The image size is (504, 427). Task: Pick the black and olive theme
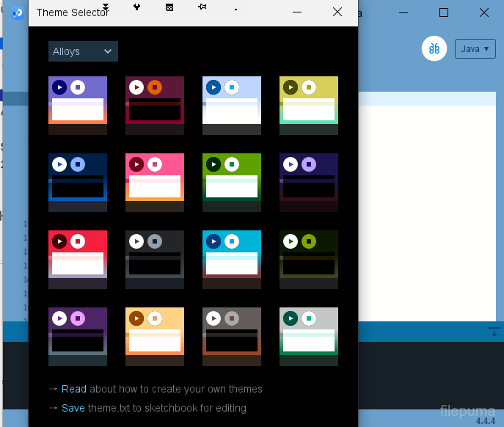coord(309,260)
